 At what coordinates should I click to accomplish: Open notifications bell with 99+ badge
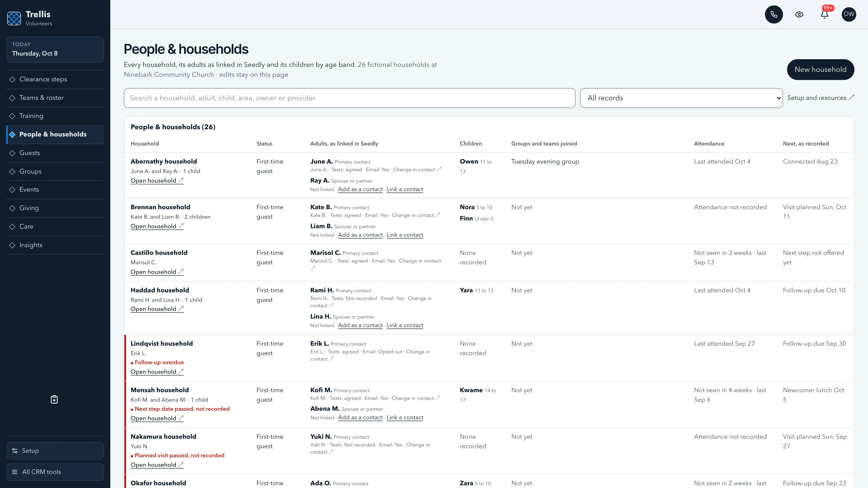coord(825,14)
